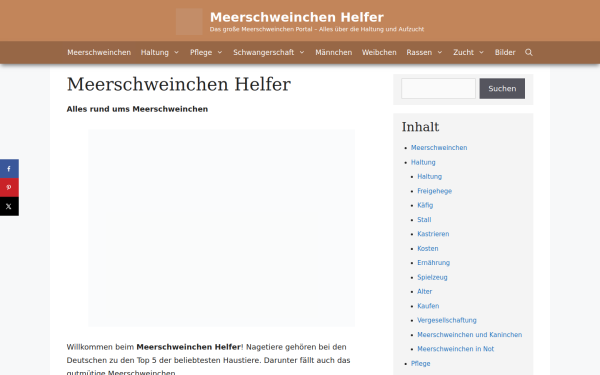Viewport: 600px width, 375px height.
Task: Expand the Zucht submenu chevron
Action: point(481,52)
